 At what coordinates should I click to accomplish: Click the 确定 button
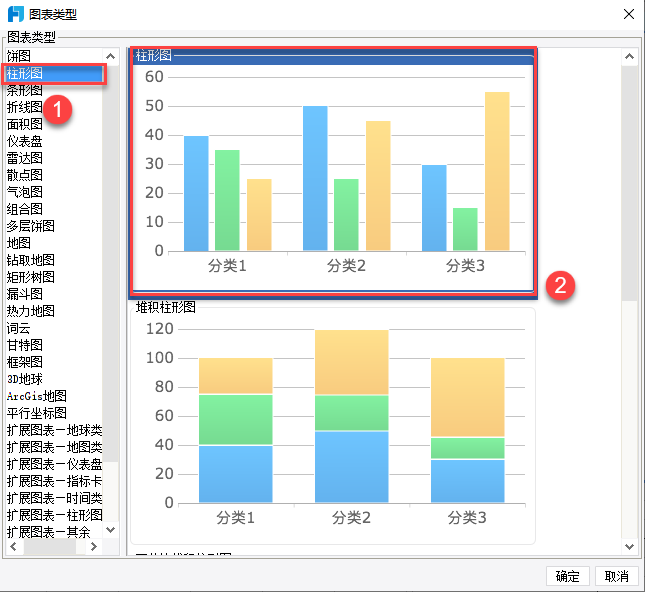pyautogui.click(x=567, y=576)
